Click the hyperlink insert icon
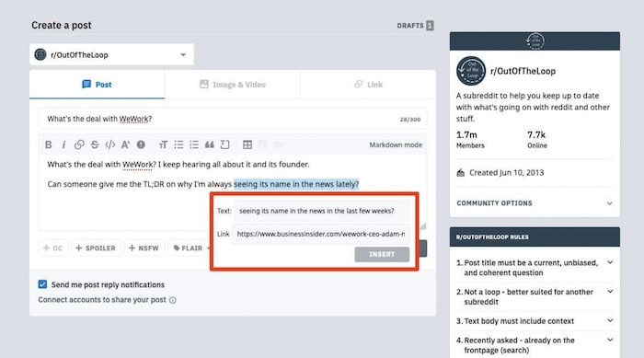The image size is (644, 358). coord(79,144)
